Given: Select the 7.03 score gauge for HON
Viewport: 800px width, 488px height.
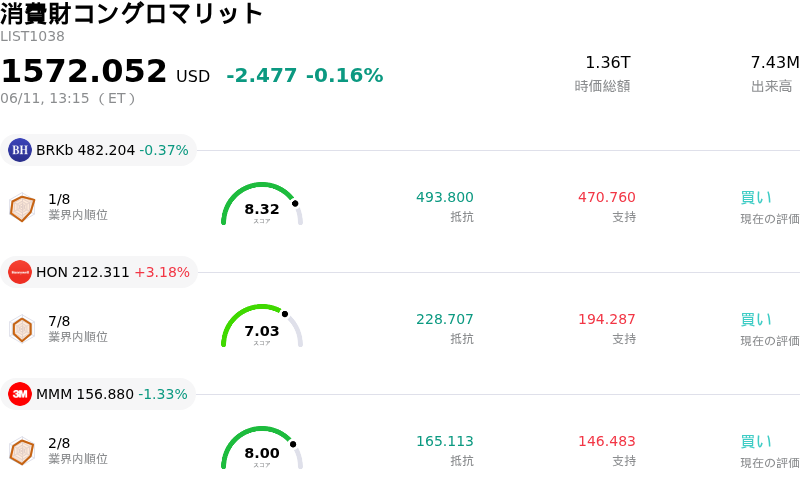Looking at the screenshot, I should [262, 326].
